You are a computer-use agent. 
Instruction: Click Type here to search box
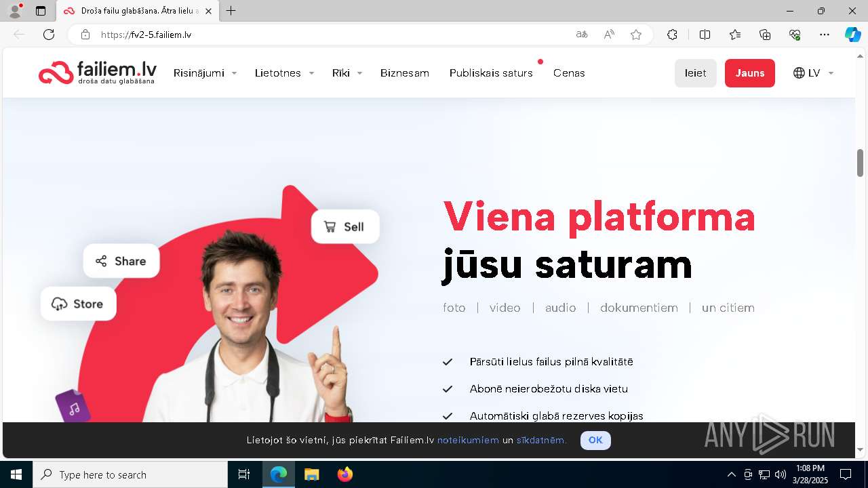pos(130,474)
